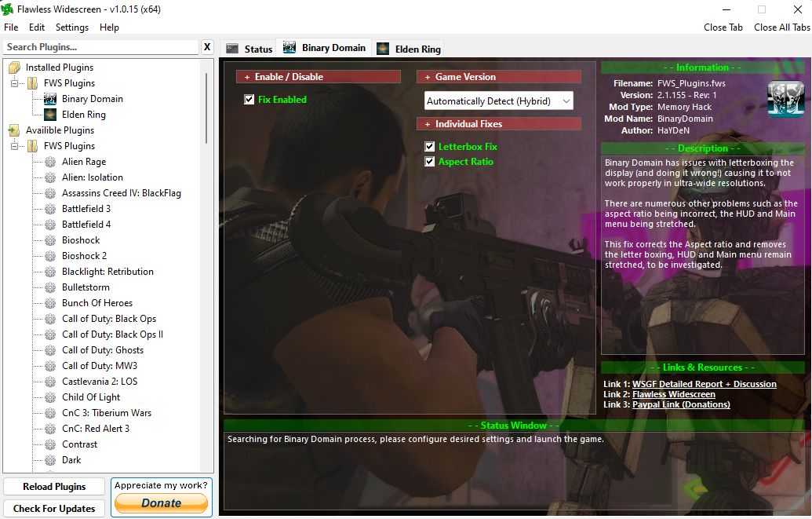Select Call of Duty: MW3 plugin
Screen dimensions: 812x519
coord(100,366)
